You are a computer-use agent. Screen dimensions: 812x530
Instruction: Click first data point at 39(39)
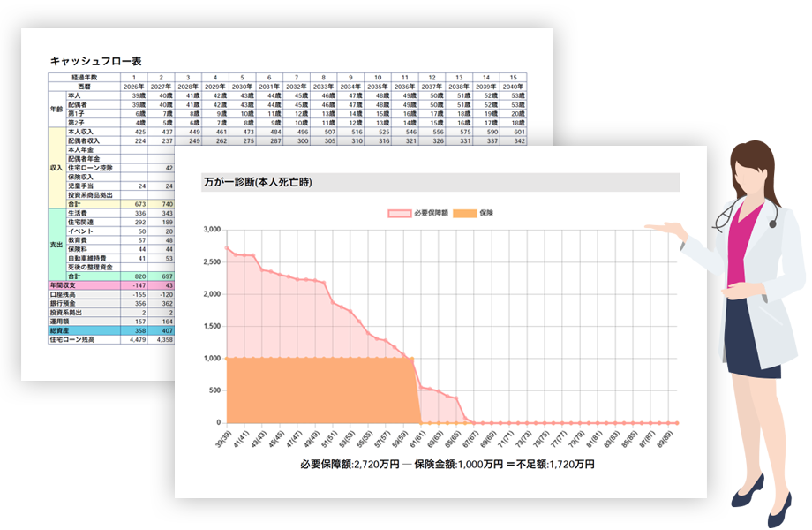[x=227, y=247]
